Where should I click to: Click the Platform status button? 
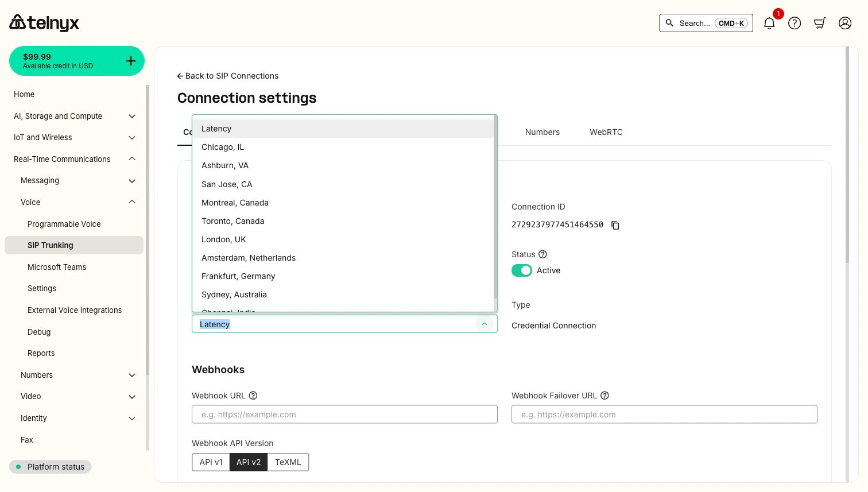coord(50,467)
